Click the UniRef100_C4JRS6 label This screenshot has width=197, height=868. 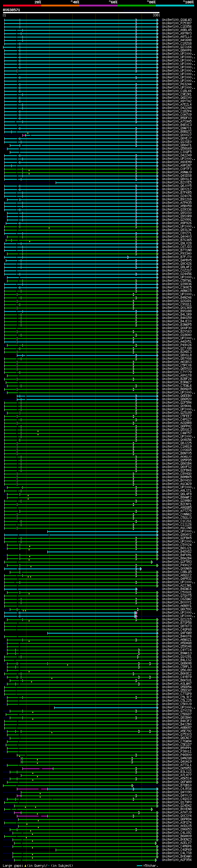(177, 789)
